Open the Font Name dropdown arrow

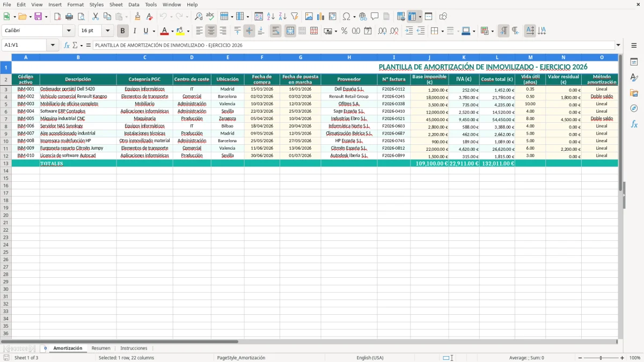[x=69, y=31]
